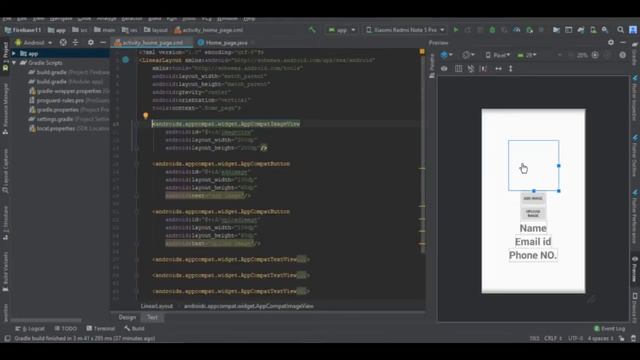Open the AVD Manager from the toolbar
The height and width of the screenshot is (360, 640).
(593, 30)
